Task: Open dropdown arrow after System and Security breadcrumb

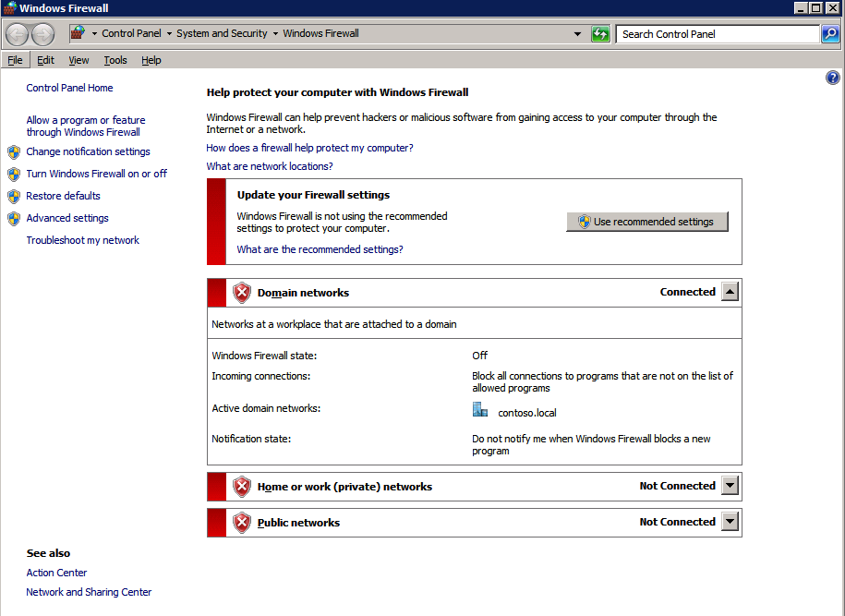Action: point(275,34)
